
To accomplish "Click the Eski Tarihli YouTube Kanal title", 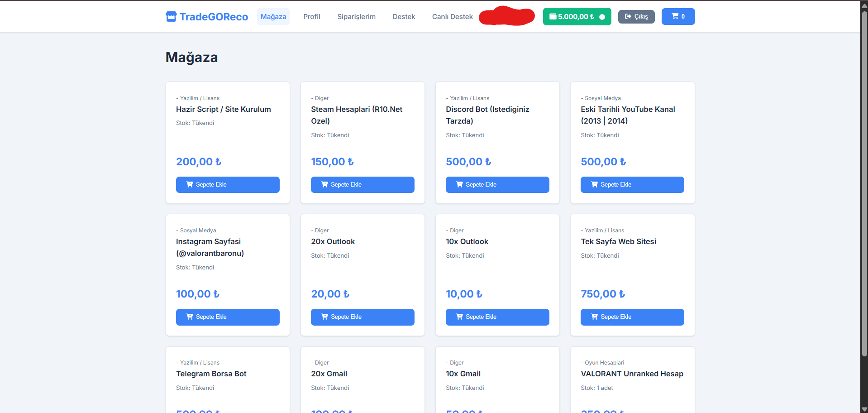I will [x=628, y=115].
